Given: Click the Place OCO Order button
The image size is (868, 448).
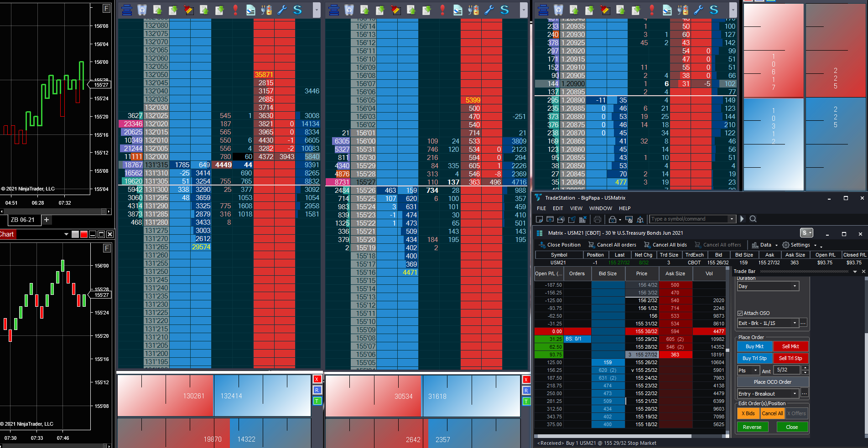Looking at the screenshot, I should (773, 382).
